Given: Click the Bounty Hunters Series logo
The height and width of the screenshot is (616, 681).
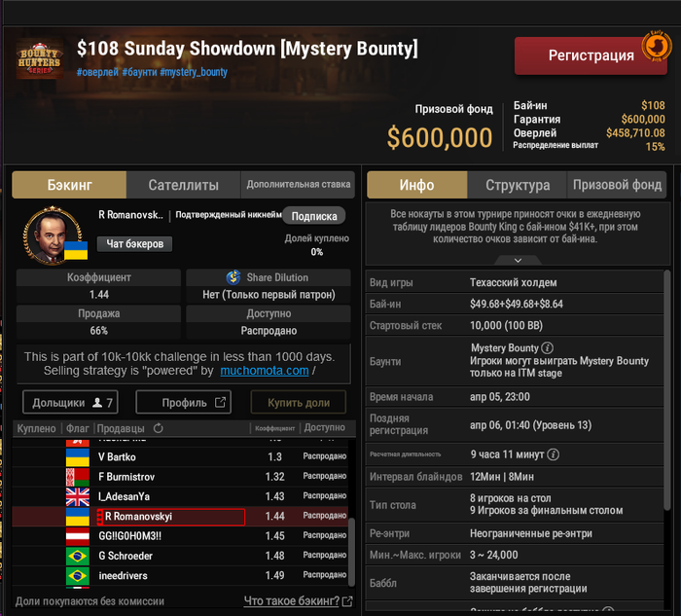Looking at the screenshot, I should tap(40, 60).
